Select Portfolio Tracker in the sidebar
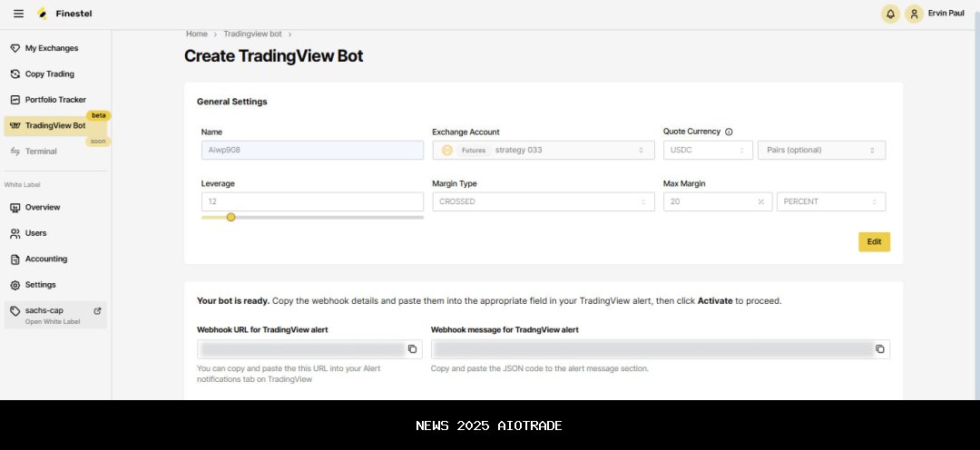This screenshot has width=980, height=450. coord(55,100)
